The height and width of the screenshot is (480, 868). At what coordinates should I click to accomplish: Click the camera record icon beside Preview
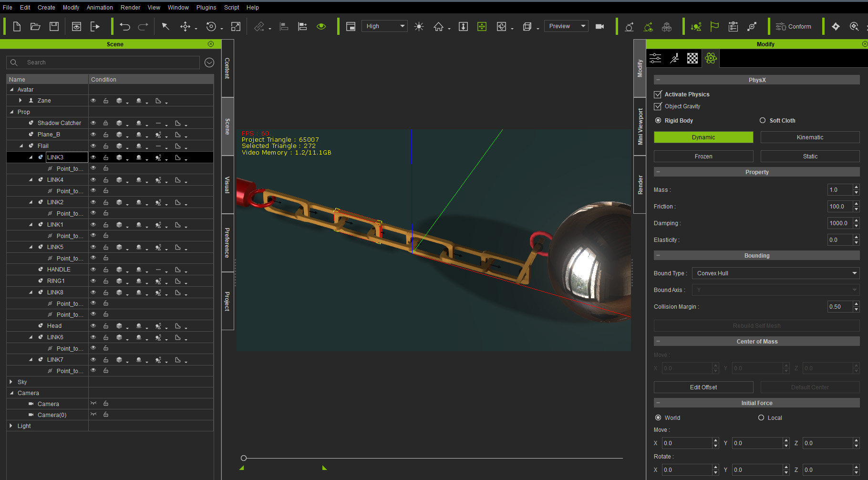pos(600,27)
